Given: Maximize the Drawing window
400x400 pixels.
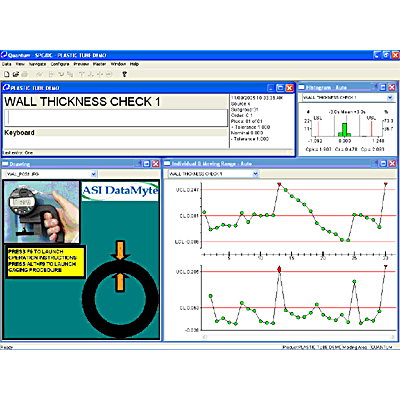Looking at the screenshot, I should click(x=147, y=164).
